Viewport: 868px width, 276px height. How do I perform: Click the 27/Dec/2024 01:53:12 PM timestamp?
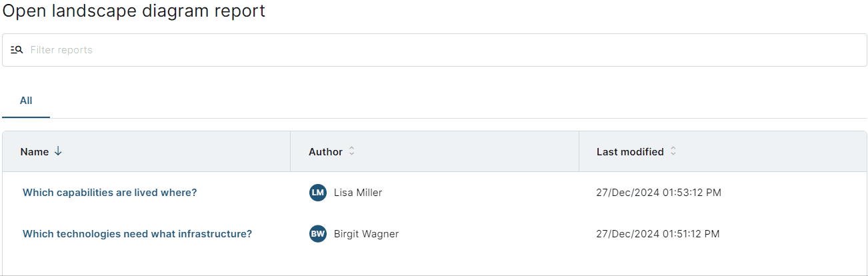[659, 193]
